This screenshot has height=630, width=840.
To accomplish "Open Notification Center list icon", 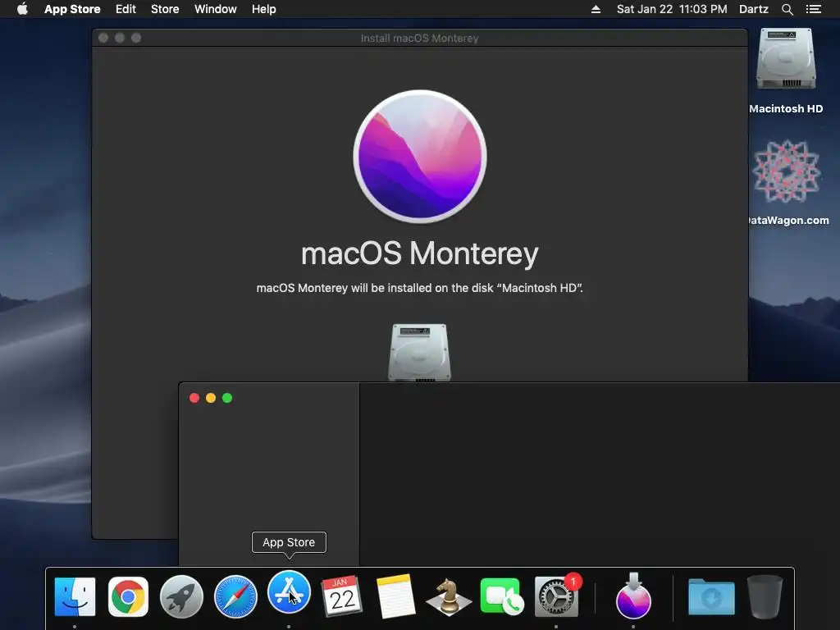I will (x=813, y=9).
